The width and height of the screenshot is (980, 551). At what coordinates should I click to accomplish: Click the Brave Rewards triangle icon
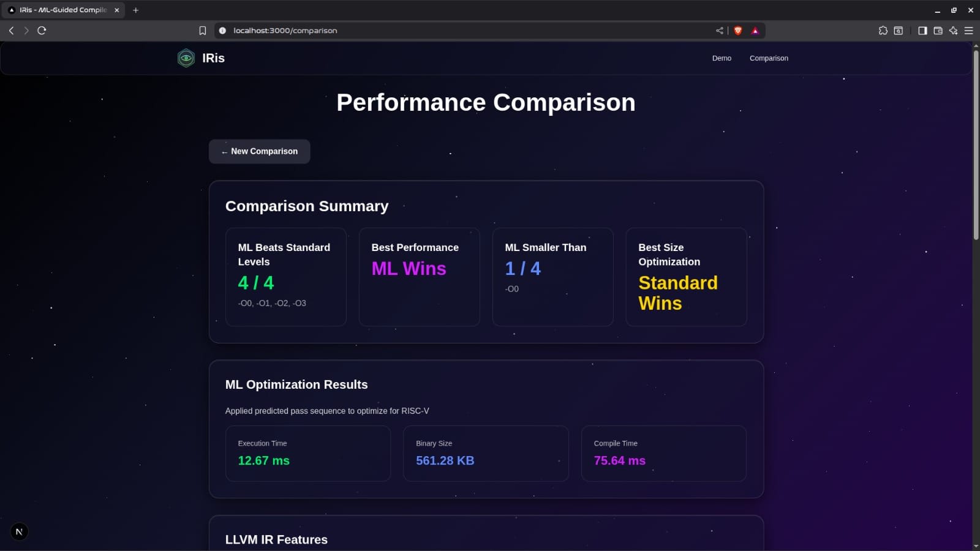[x=755, y=31]
